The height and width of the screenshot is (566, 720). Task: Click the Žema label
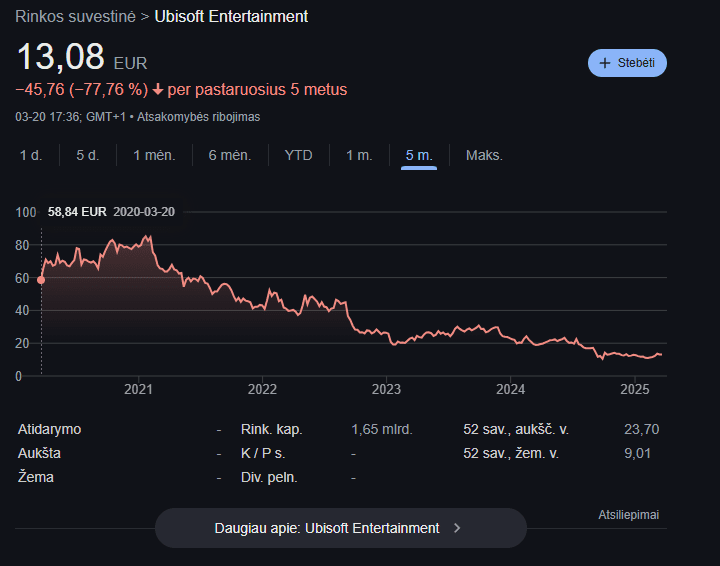click(x=35, y=477)
